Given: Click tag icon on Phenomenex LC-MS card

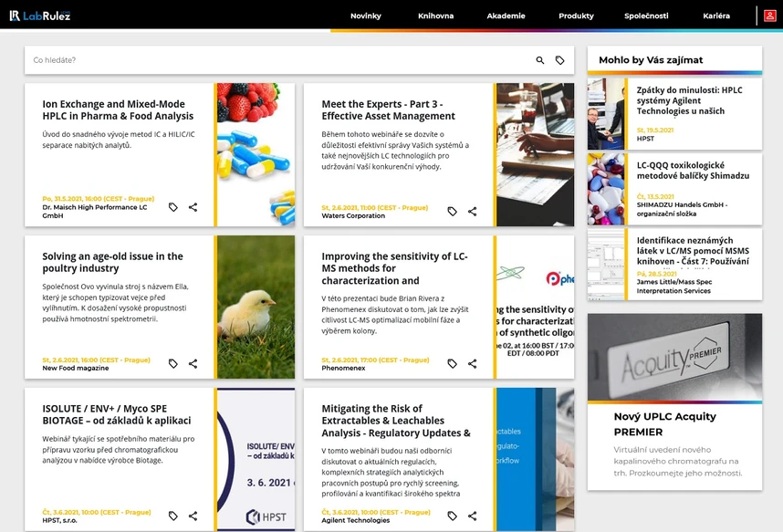Looking at the screenshot, I should click(x=452, y=364).
